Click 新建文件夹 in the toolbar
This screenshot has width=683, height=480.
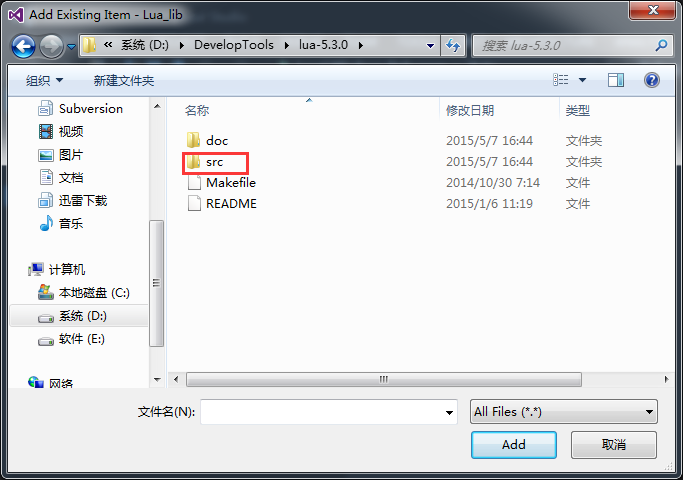click(x=124, y=81)
